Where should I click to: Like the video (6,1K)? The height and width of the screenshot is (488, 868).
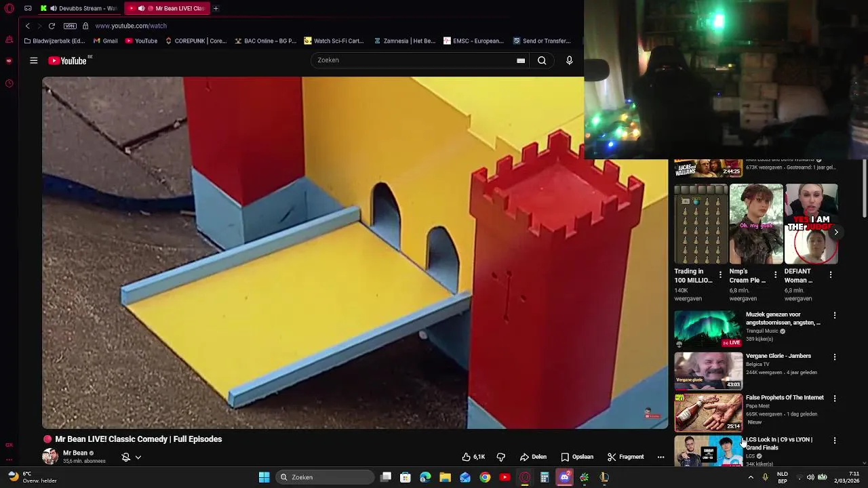(473, 457)
